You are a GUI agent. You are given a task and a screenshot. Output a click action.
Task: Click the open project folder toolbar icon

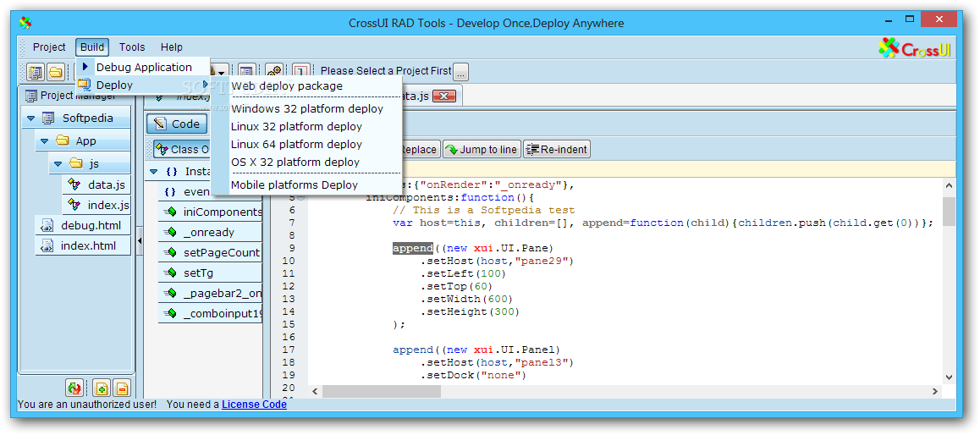pos(55,72)
